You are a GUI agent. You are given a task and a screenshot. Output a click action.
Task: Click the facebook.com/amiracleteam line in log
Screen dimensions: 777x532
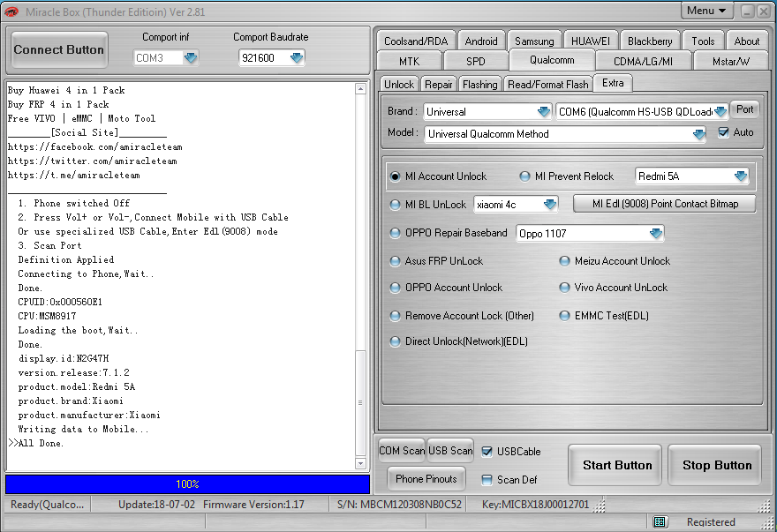point(94,146)
